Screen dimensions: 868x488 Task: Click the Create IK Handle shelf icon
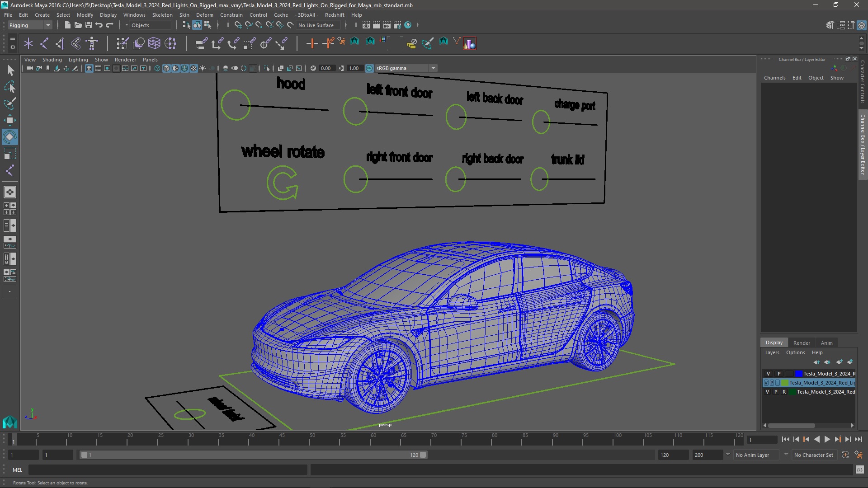(60, 43)
